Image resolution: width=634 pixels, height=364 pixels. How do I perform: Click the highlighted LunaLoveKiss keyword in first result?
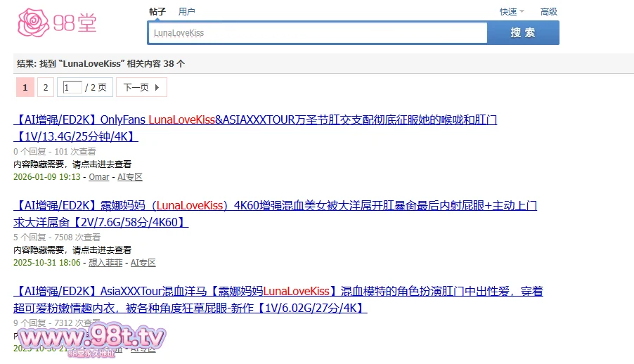tap(181, 120)
